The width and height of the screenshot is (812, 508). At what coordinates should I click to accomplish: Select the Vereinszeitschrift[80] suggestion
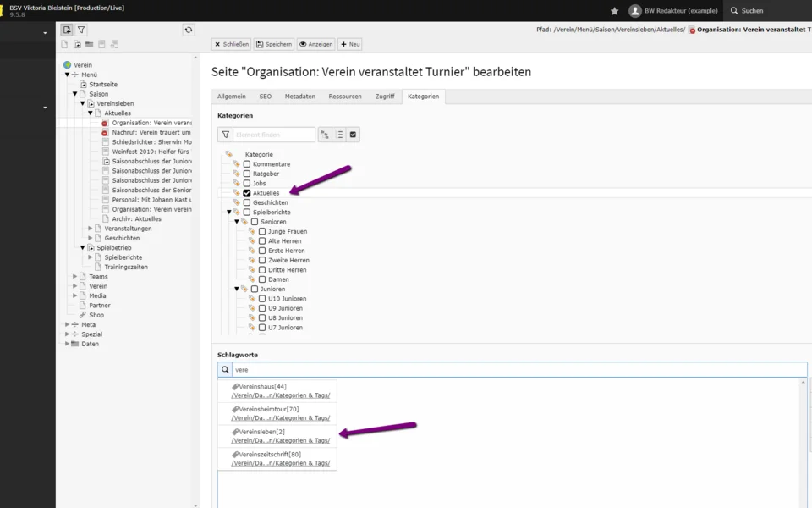(277, 459)
